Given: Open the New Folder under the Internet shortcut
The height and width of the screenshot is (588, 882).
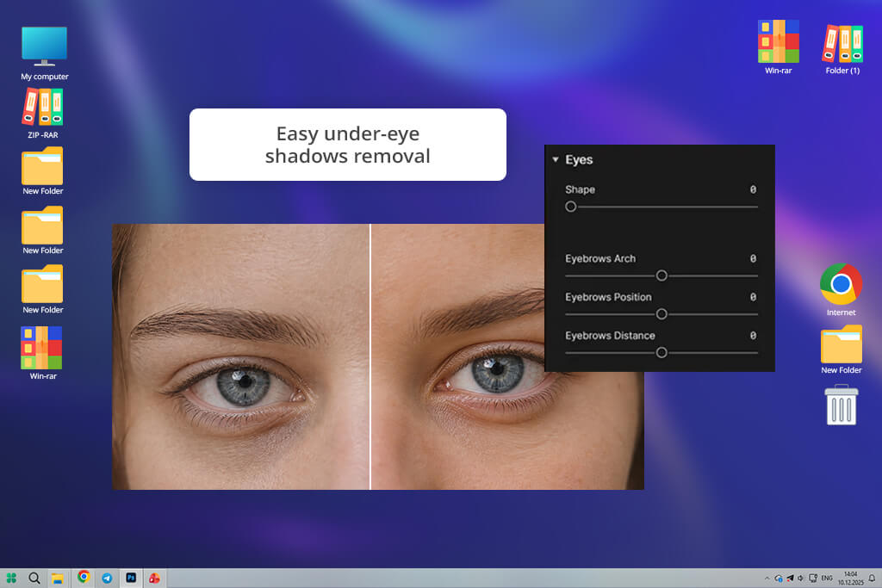Looking at the screenshot, I should [x=841, y=350].
